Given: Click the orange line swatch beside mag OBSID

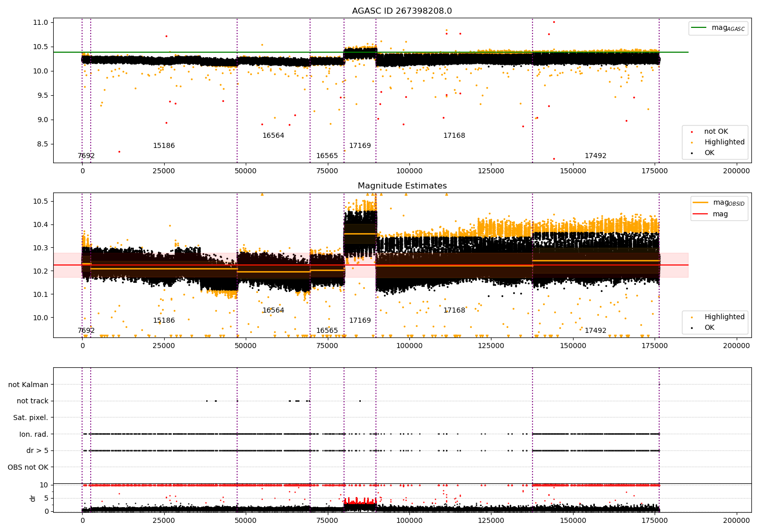Looking at the screenshot, I should [x=701, y=203].
